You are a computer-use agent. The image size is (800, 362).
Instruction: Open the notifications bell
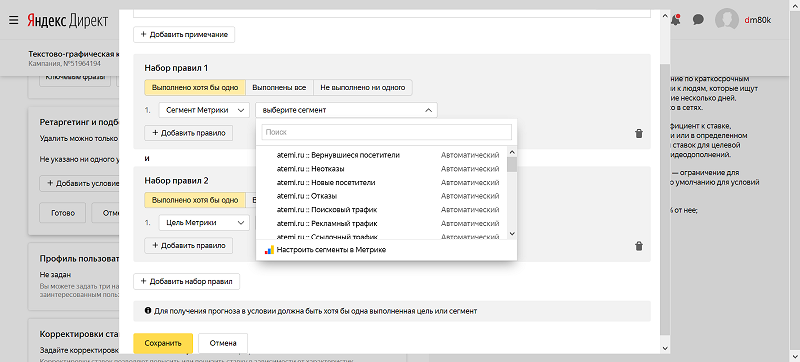click(676, 20)
